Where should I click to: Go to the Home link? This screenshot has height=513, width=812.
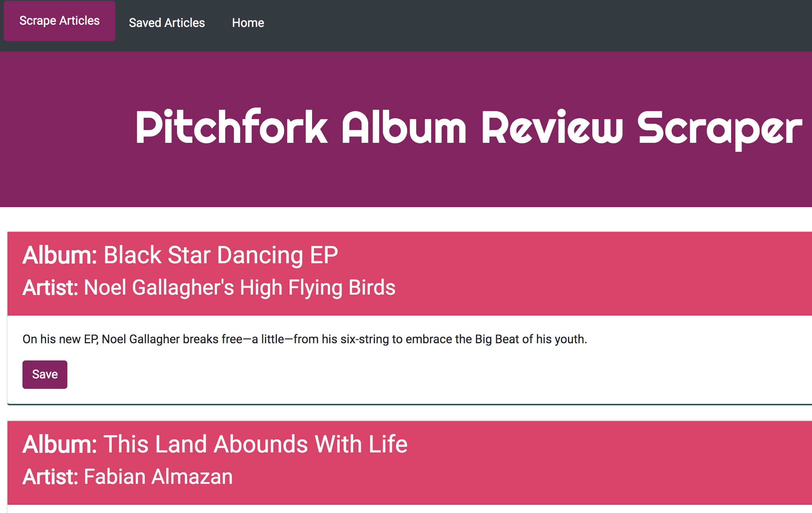(x=248, y=23)
